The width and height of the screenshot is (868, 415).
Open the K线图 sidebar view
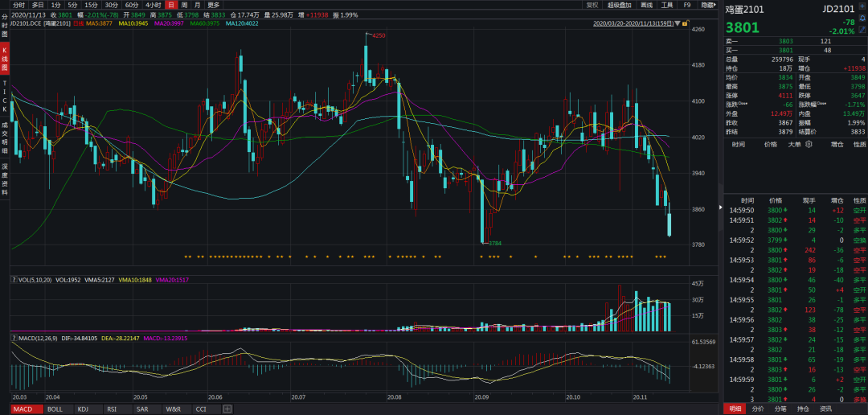5,59
